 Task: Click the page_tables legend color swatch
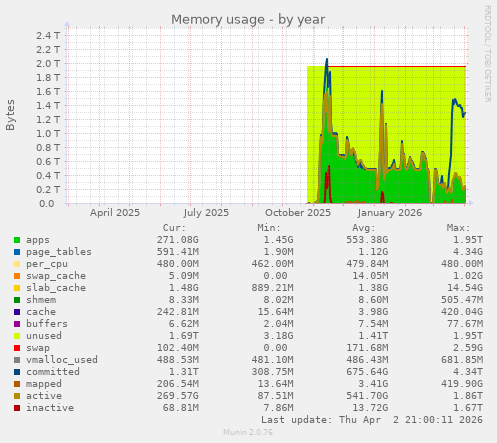point(17,252)
